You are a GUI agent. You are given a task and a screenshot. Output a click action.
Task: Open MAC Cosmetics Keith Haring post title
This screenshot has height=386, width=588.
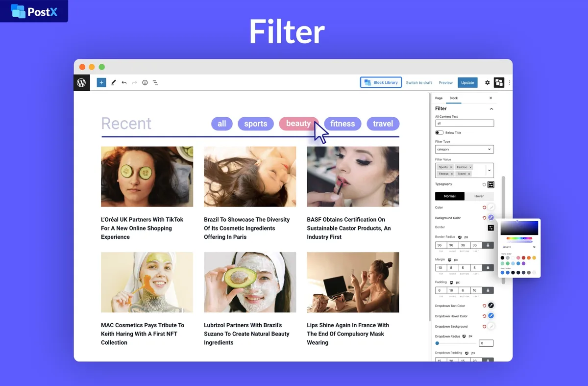[x=143, y=334]
